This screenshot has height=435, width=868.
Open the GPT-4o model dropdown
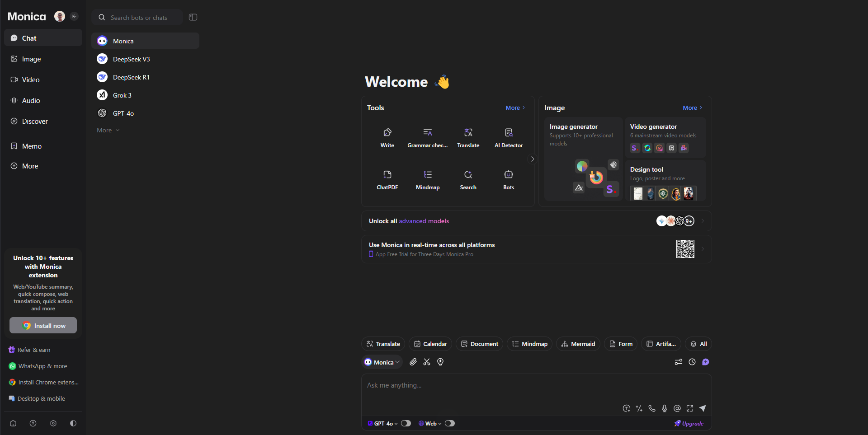click(383, 423)
